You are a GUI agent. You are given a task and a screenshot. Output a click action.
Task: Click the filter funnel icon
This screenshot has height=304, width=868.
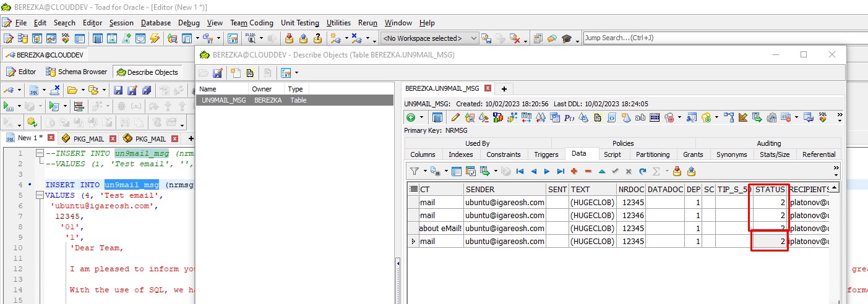tap(415, 171)
